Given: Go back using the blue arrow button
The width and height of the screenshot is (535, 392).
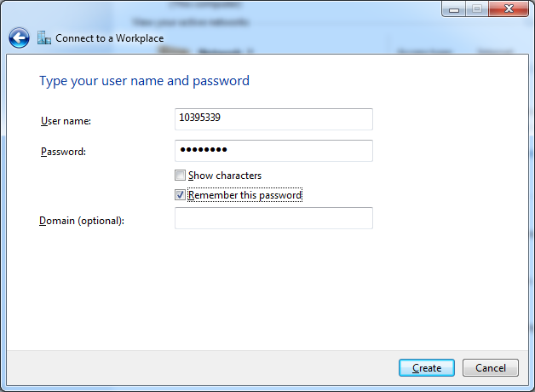Looking at the screenshot, I should click(x=19, y=37).
